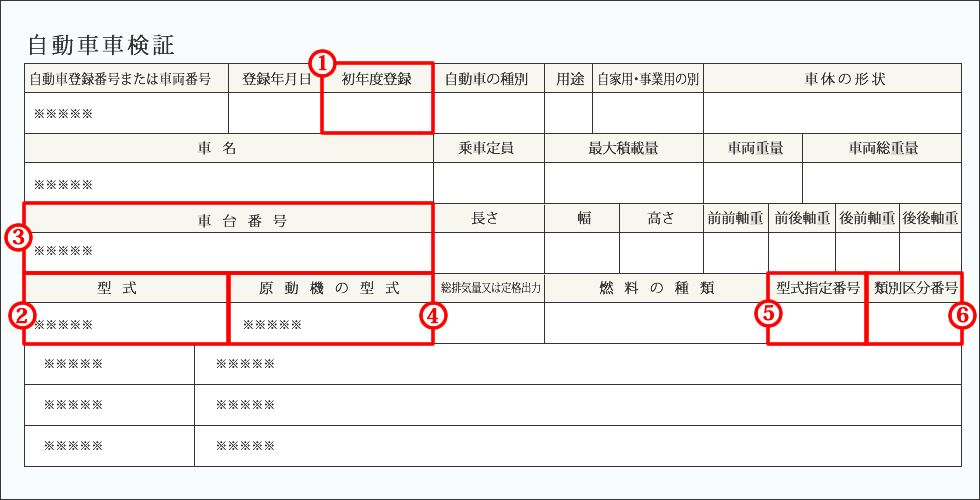Image resolution: width=980 pixels, height=500 pixels.
Task: Click the 自家用・事業用の別 header cell
Action: click(x=648, y=79)
